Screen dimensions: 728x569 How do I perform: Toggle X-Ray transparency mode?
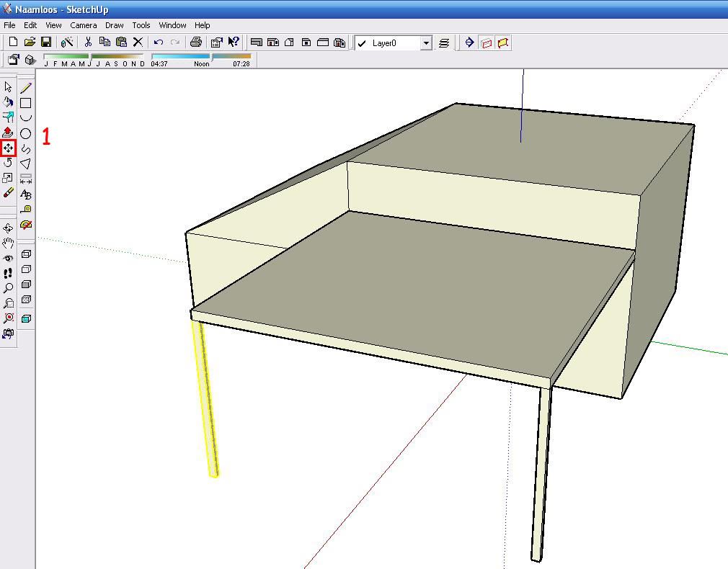point(27,319)
